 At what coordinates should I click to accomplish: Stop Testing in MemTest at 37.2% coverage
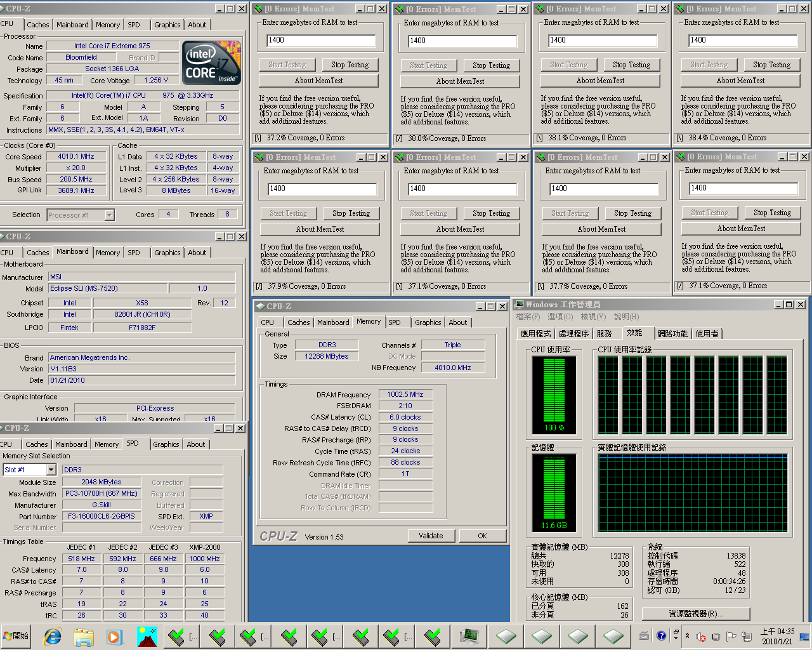(350, 65)
